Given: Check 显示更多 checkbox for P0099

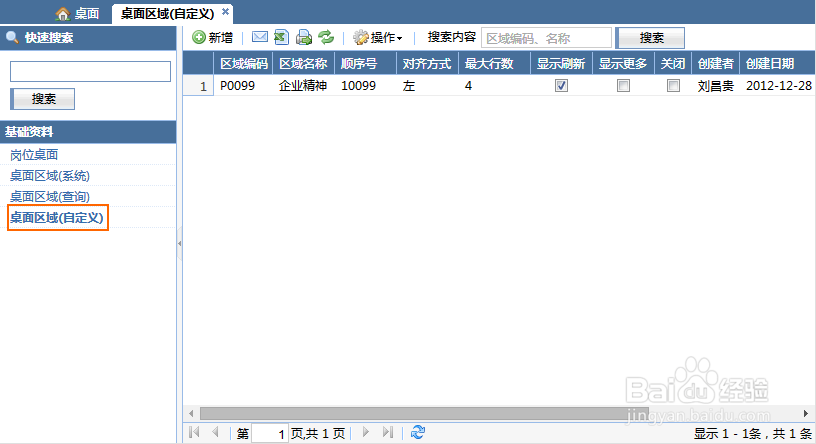Looking at the screenshot, I should point(623,85).
